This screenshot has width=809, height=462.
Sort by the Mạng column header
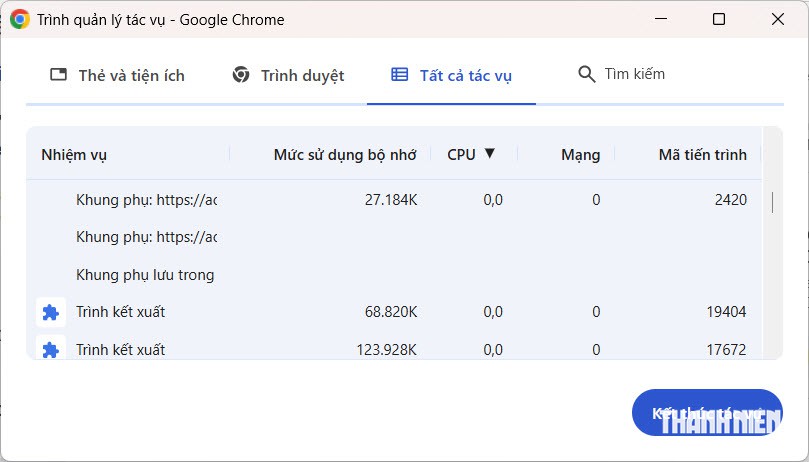[x=580, y=155]
